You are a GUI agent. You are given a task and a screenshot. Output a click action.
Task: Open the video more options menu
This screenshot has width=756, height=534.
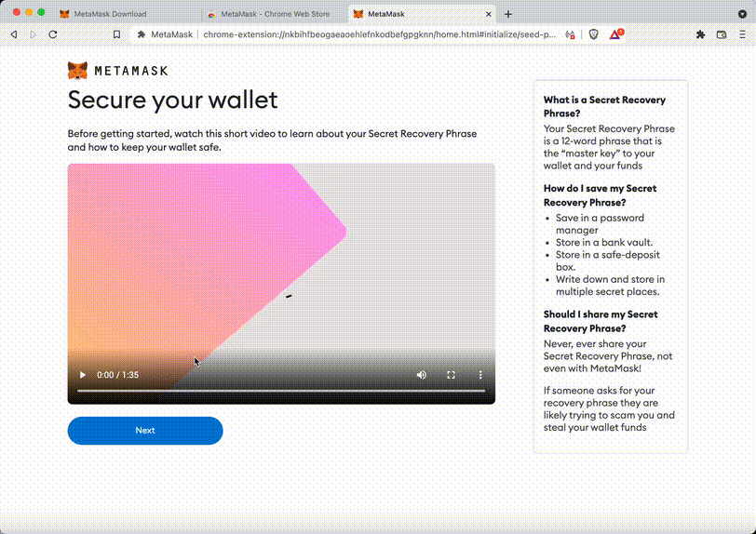480,375
